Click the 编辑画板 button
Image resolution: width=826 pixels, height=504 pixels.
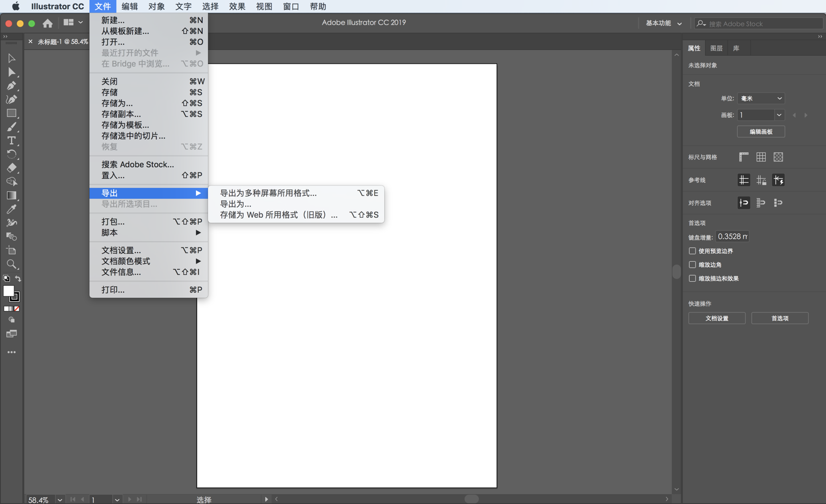point(761,131)
